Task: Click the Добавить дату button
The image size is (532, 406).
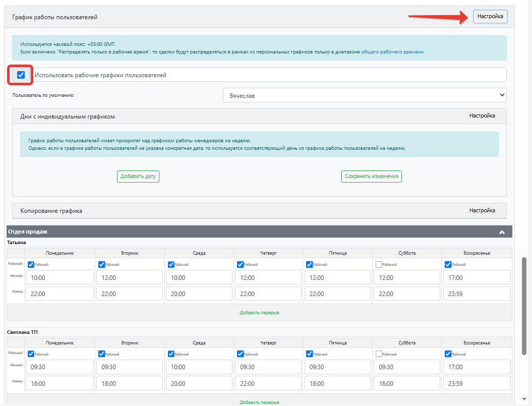Action: [x=138, y=176]
